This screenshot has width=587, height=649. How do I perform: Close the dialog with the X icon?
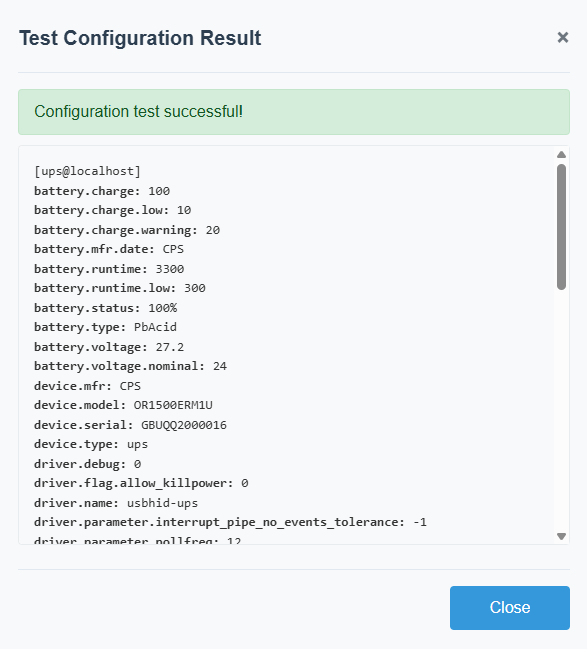(x=563, y=38)
